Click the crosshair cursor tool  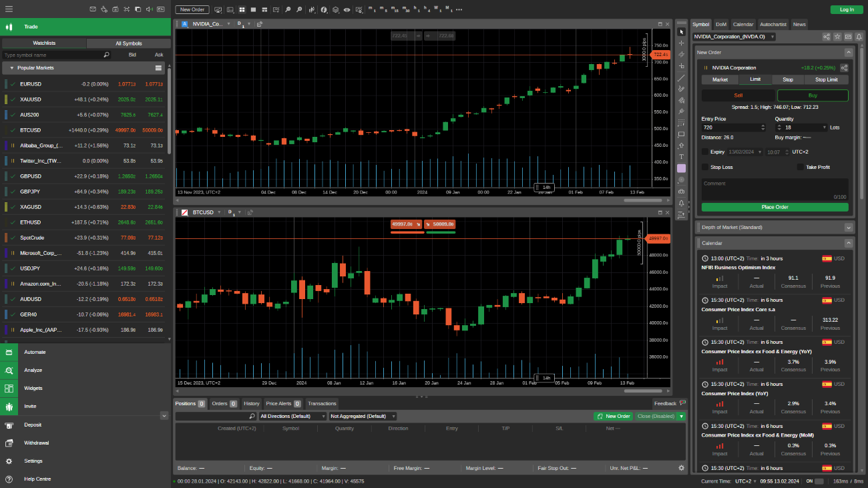[x=681, y=43]
